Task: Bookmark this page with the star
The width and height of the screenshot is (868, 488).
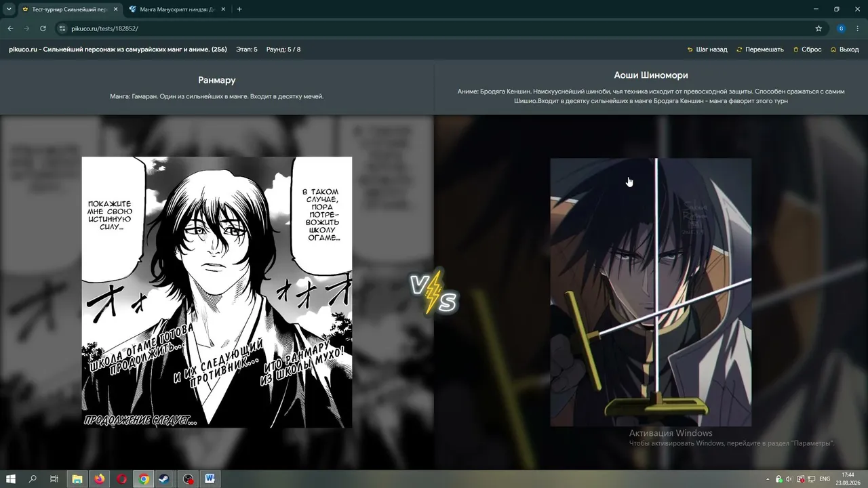Action: point(818,28)
